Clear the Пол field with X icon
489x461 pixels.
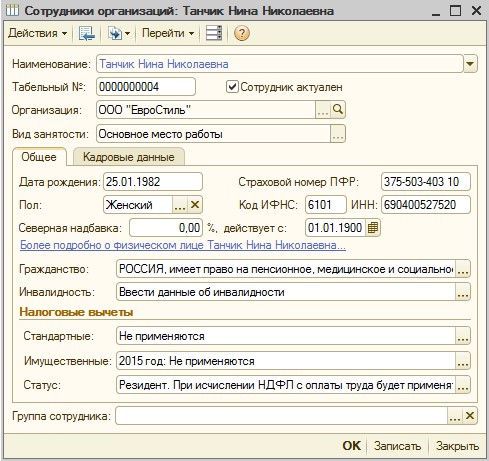tap(195, 205)
